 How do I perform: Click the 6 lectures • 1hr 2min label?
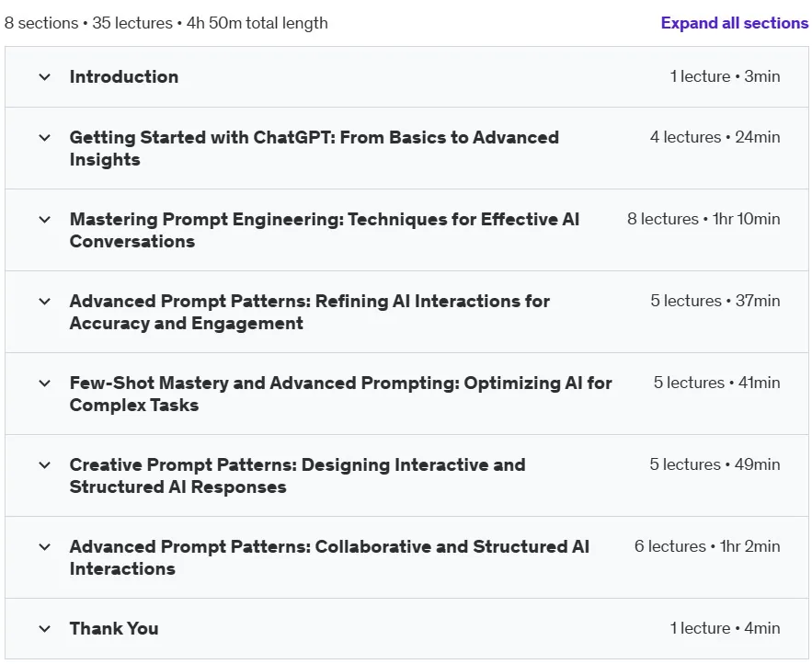[707, 546]
